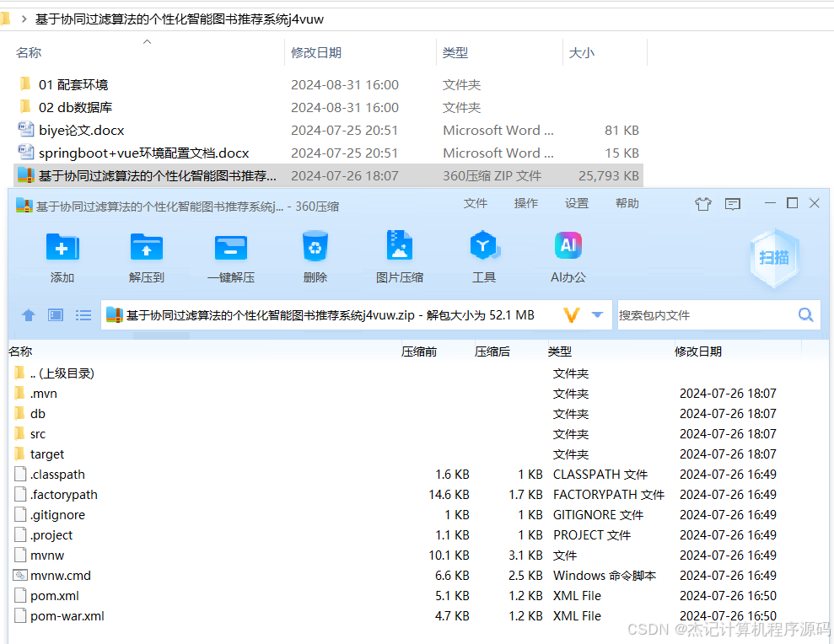Open the feedback message icon near titlebar
This screenshot has width=834, height=644.
click(x=732, y=203)
